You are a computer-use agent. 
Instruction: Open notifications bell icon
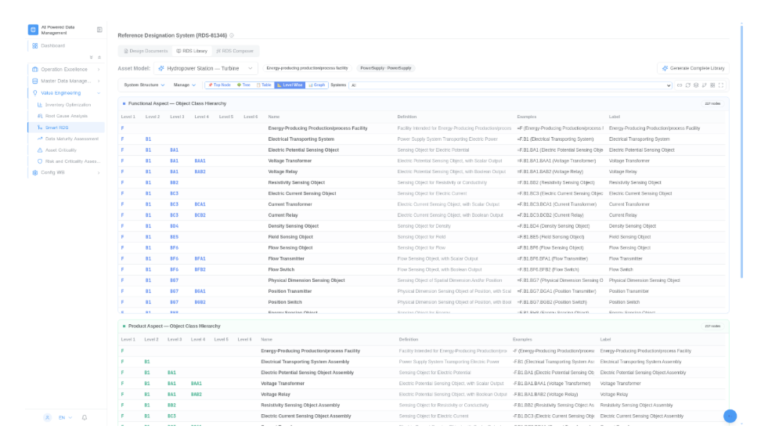click(x=84, y=418)
